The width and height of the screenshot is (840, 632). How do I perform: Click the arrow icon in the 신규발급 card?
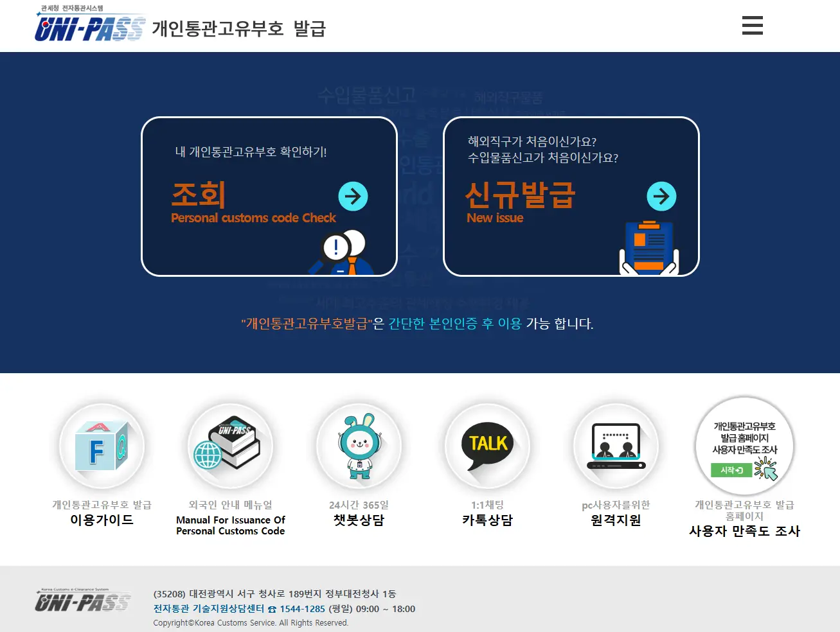[x=661, y=196]
